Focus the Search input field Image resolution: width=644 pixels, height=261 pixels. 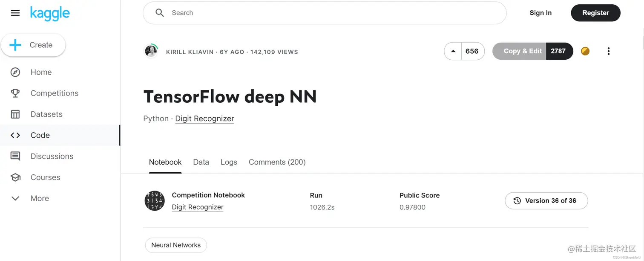click(325, 13)
